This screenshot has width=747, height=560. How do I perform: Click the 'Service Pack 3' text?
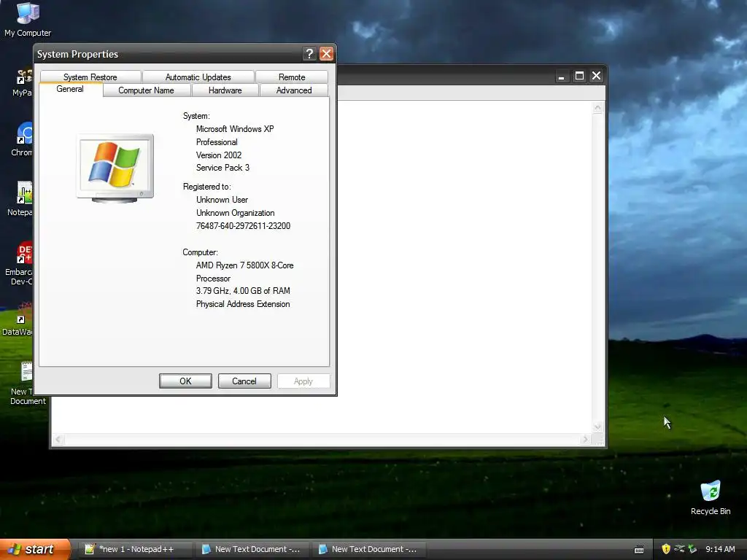(x=222, y=168)
